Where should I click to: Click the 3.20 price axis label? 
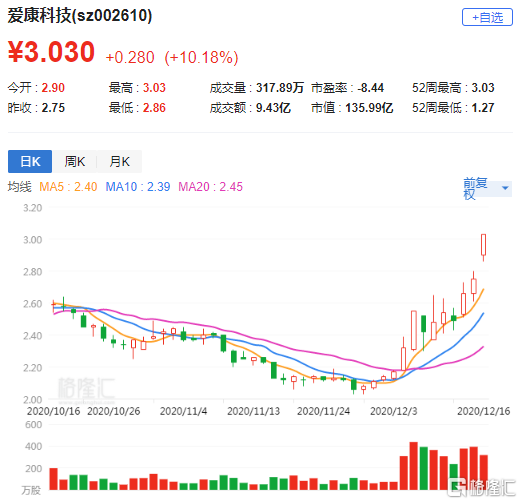33,208
